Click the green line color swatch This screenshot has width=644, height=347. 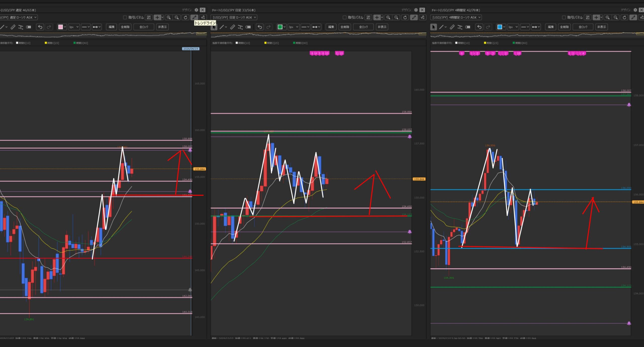280,27
